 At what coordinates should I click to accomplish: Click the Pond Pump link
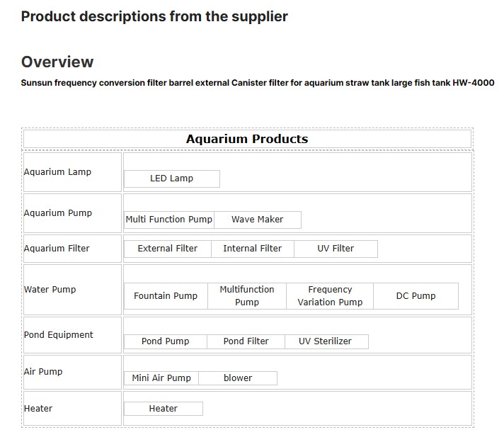click(x=165, y=341)
